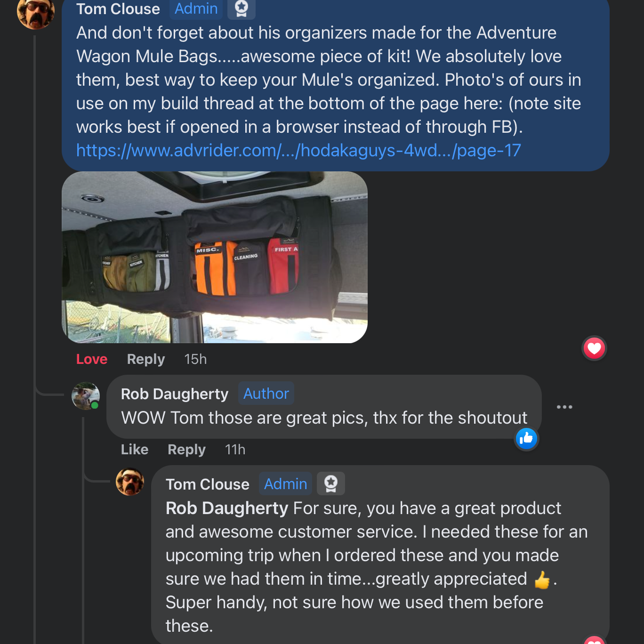Screen dimensions: 644x644
Task: Like Rob Daugherty's comment
Action: pyautogui.click(x=135, y=450)
